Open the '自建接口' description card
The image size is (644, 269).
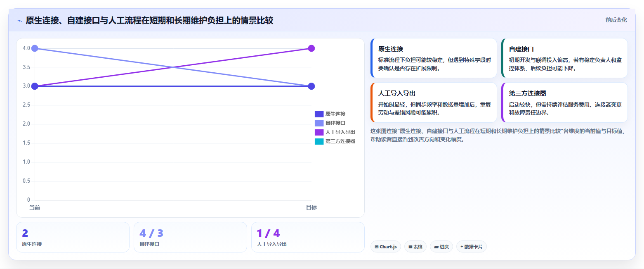coord(564,58)
